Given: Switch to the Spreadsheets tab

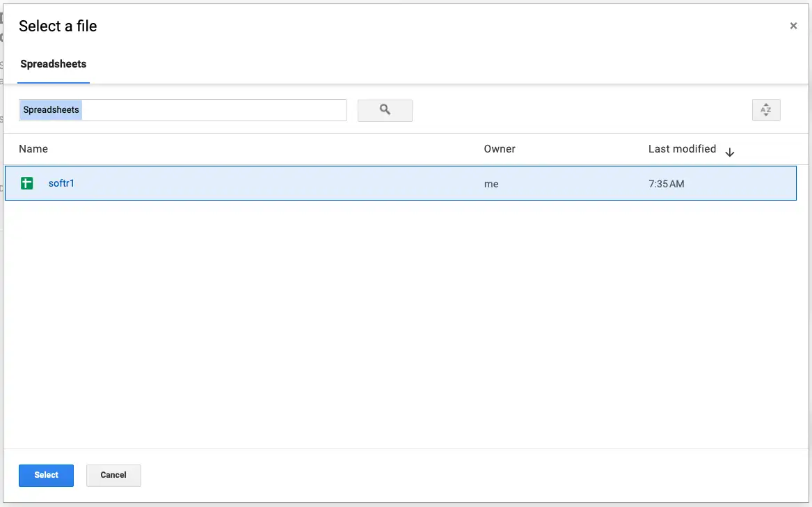Looking at the screenshot, I should tap(54, 64).
